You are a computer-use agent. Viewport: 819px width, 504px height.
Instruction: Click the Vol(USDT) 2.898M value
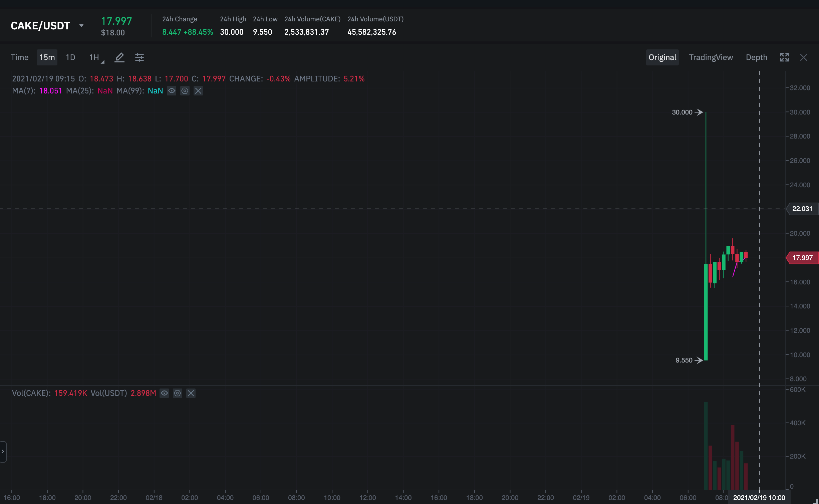(x=144, y=393)
